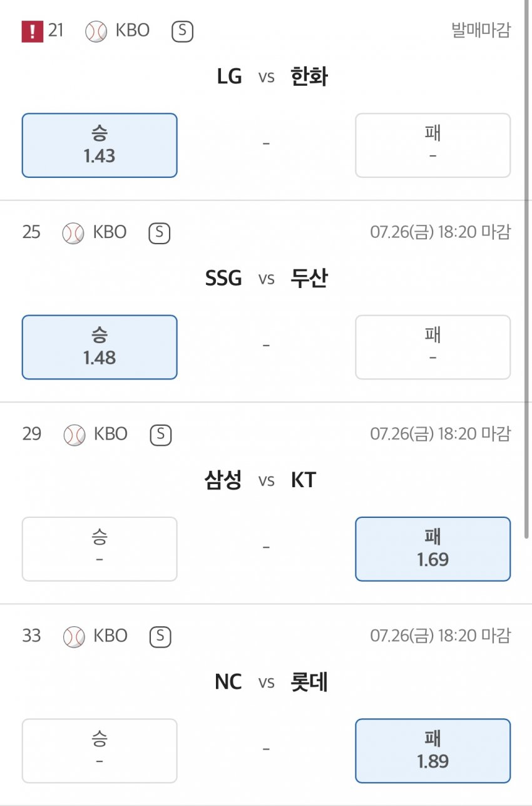Image resolution: width=532 pixels, height=806 pixels.
Task: Deselect the 승 1.48 bet for SSG
Action: tap(100, 347)
